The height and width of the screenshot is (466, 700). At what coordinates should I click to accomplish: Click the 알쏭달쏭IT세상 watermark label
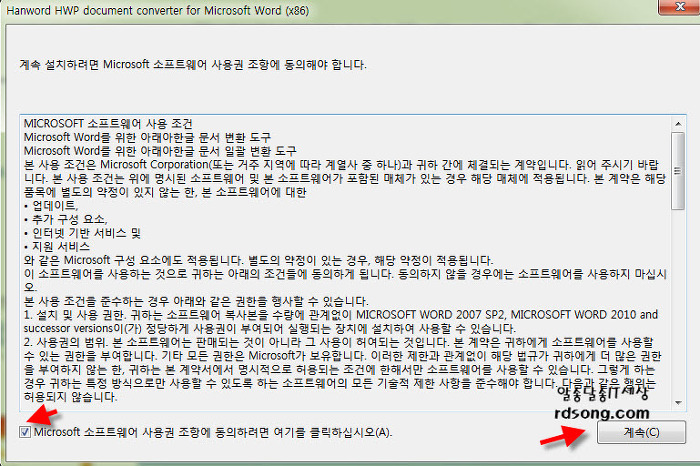602,393
